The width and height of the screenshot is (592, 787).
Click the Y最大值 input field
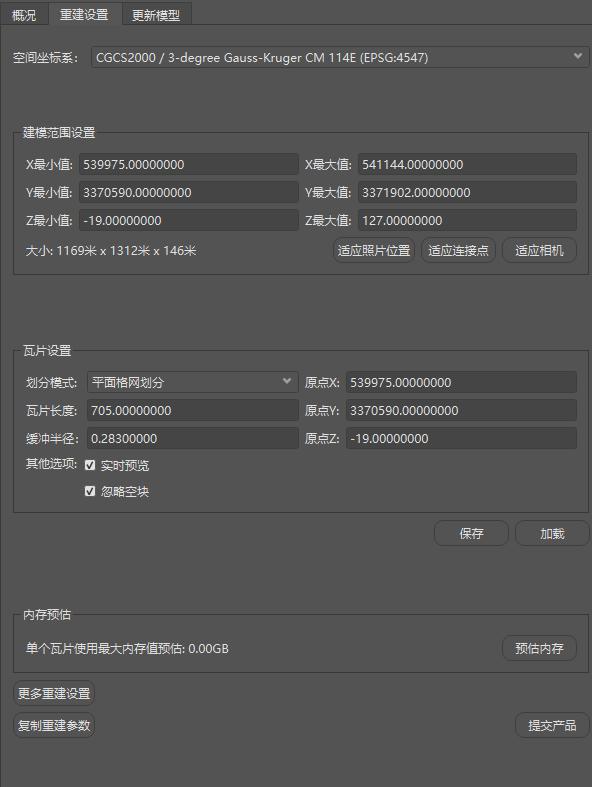click(x=467, y=193)
